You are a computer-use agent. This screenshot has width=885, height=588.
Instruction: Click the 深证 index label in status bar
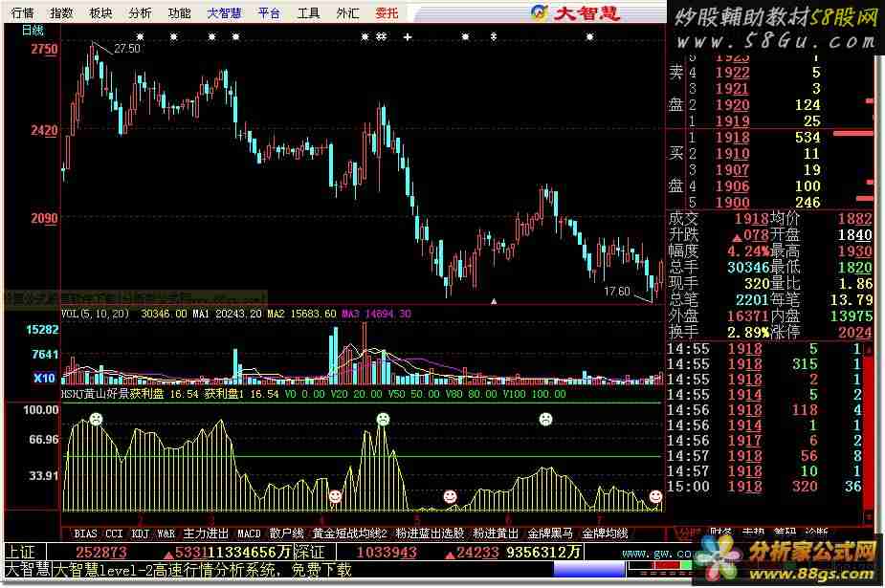(x=310, y=552)
